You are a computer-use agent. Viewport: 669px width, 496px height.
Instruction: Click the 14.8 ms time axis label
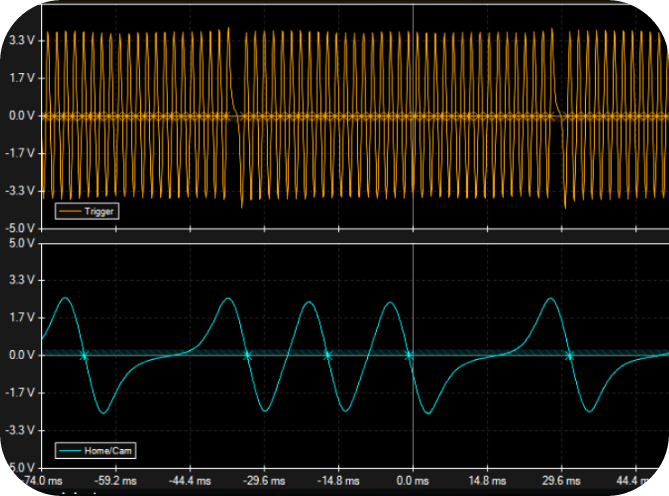pos(487,481)
